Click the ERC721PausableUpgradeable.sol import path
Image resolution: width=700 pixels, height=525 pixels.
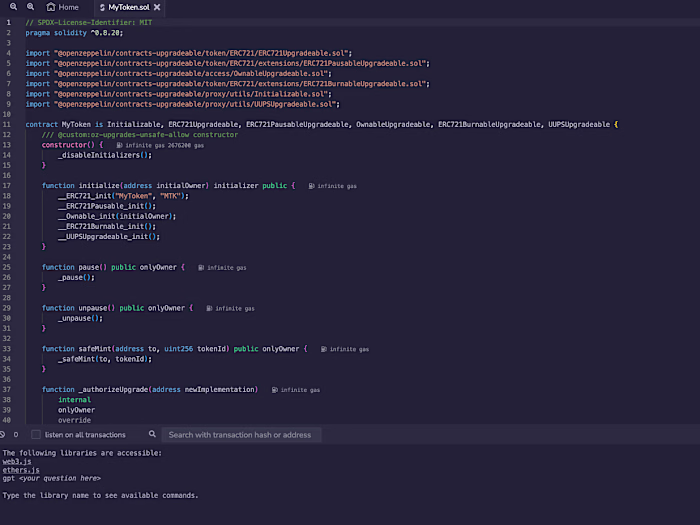(x=242, y=63)
